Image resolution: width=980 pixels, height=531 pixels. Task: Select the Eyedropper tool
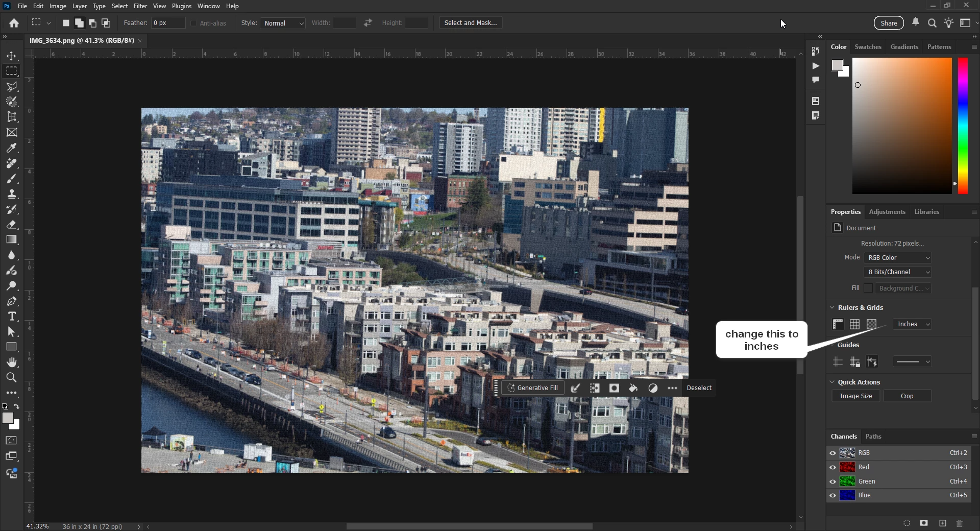tap(11, 148)
